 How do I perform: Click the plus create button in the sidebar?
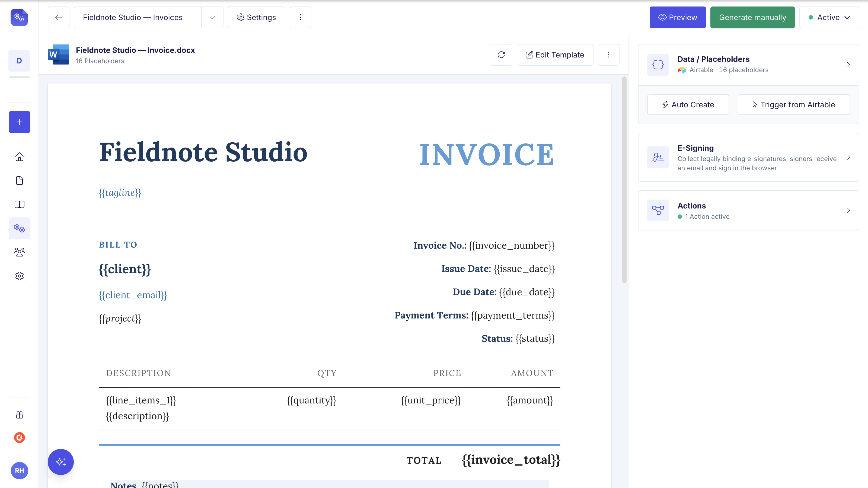pos(19,122)
